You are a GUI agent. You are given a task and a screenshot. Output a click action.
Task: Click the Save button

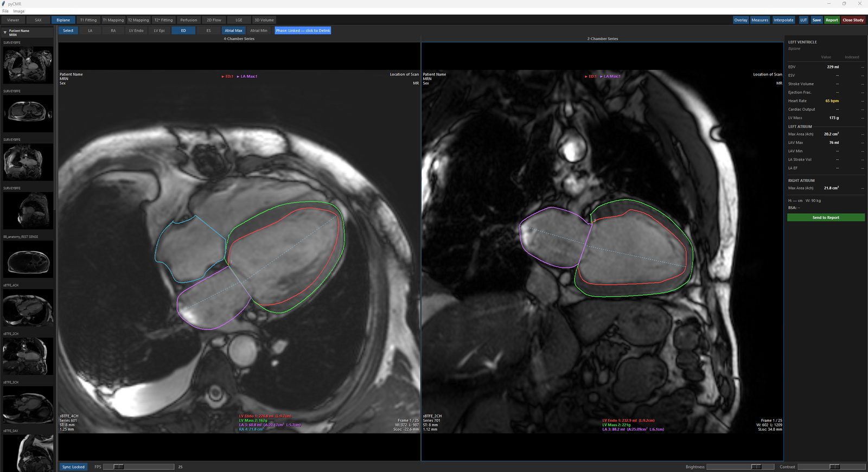click(x=816, y=20)
